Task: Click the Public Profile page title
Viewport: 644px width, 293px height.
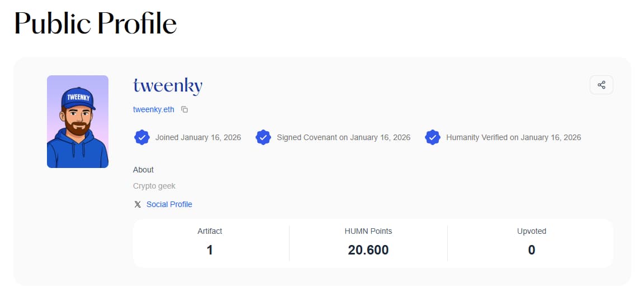Action: [x=96, y=23]
